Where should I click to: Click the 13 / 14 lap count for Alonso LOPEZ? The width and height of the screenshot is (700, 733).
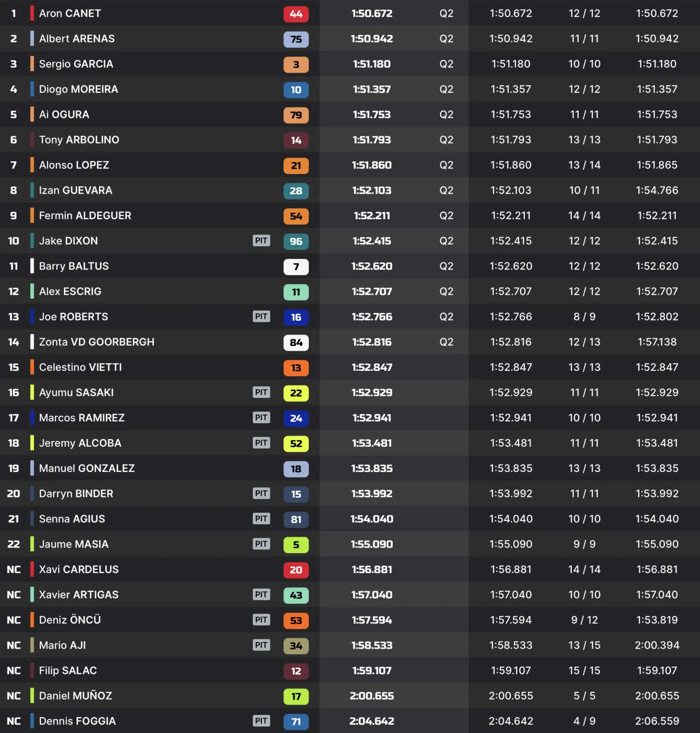click(x=584, y=165)
